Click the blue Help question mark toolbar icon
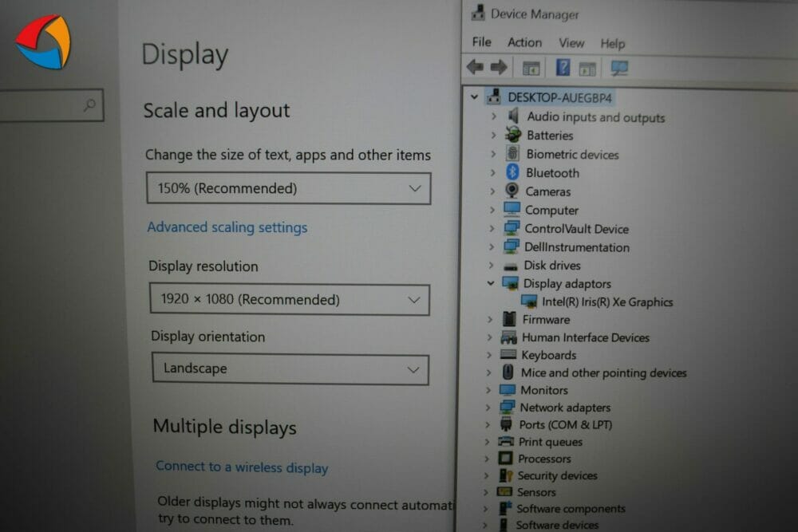 pos(563,67)
